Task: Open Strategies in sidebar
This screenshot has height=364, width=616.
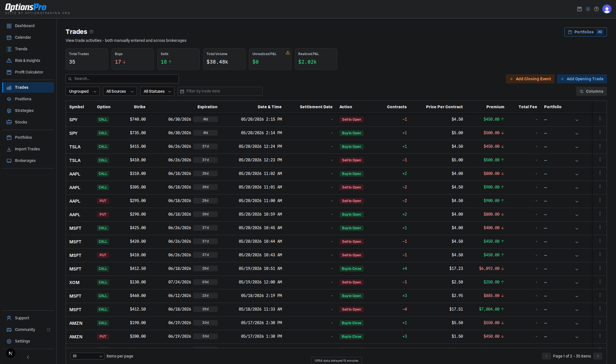Action: [28, 110]
